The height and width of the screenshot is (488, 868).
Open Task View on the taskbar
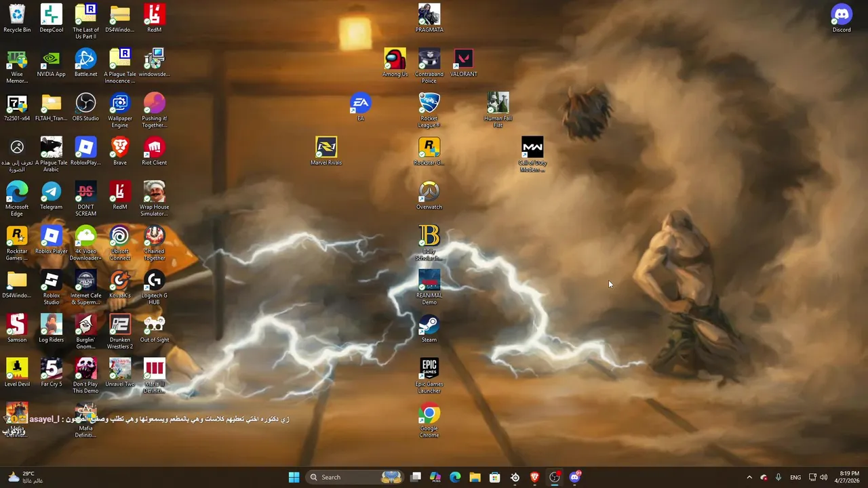click(x=416, y=477)
